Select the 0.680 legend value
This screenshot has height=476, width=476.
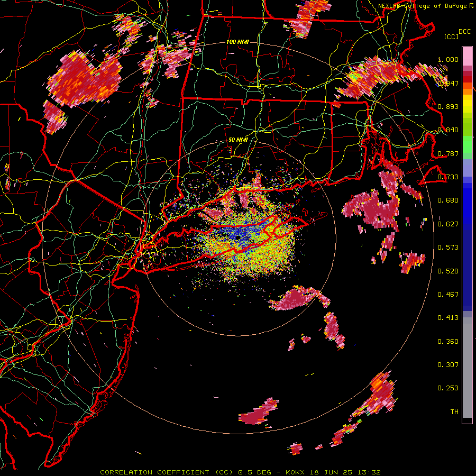click(448, 200)
